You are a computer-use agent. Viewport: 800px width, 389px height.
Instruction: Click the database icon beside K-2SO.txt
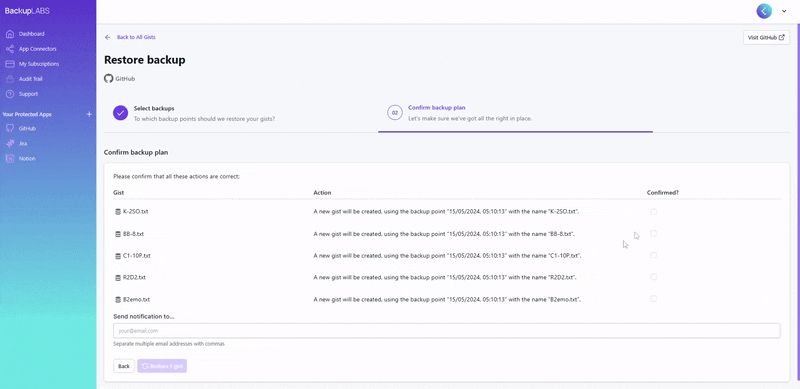pos(118,212)
